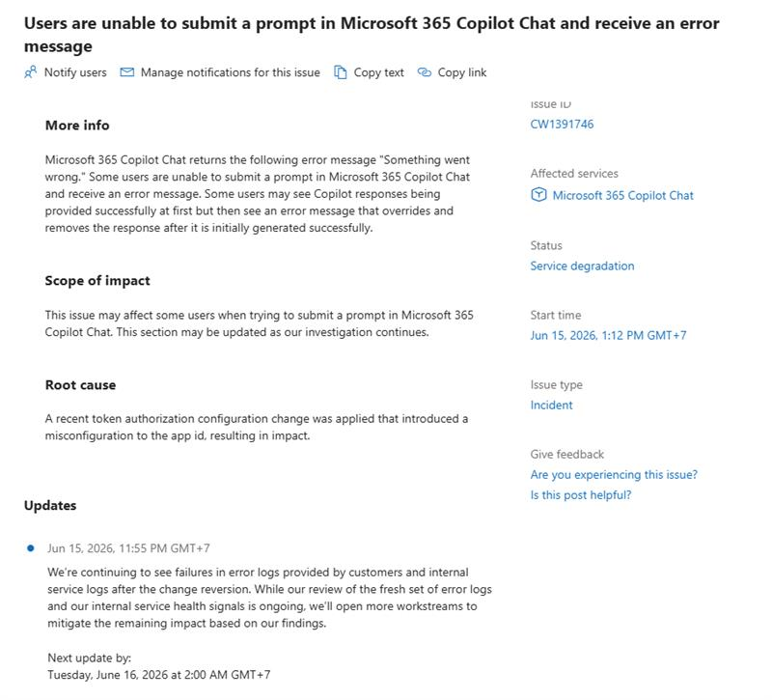
Task: Choose the Copy link action
Action: [x=462, y=72]
